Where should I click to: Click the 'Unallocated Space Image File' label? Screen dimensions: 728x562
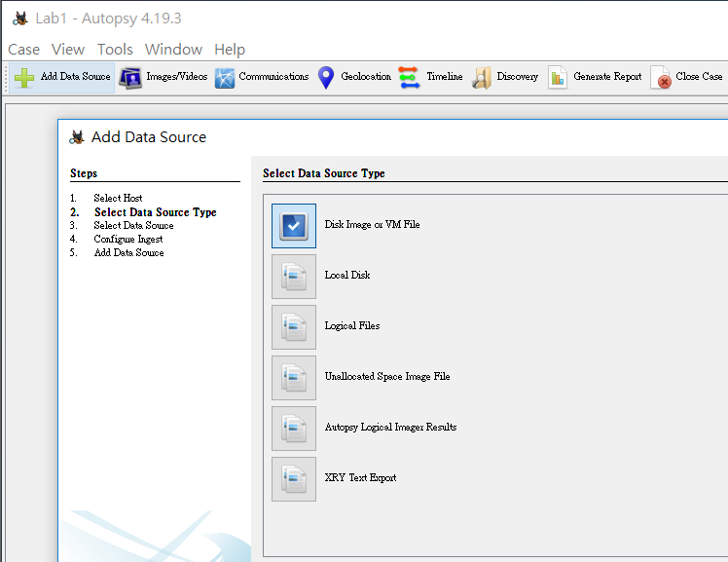[x=387, y=376]
